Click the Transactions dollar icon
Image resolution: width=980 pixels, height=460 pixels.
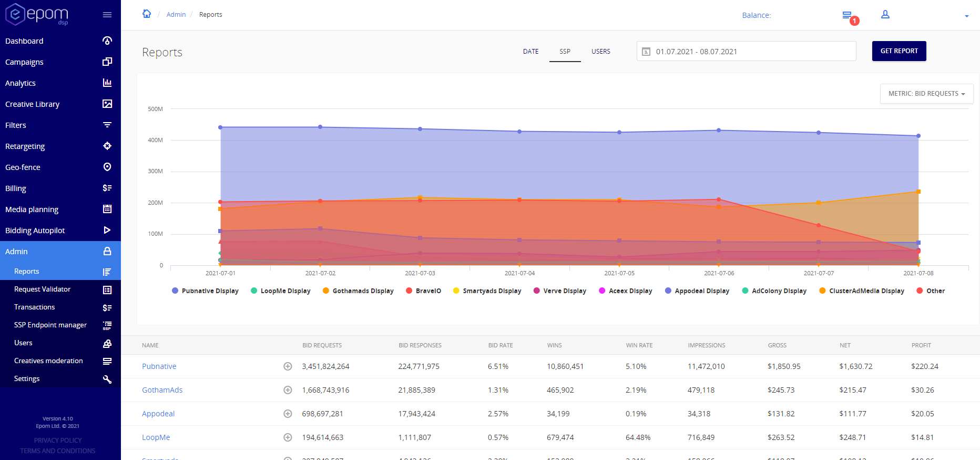(x=107, y=307)
